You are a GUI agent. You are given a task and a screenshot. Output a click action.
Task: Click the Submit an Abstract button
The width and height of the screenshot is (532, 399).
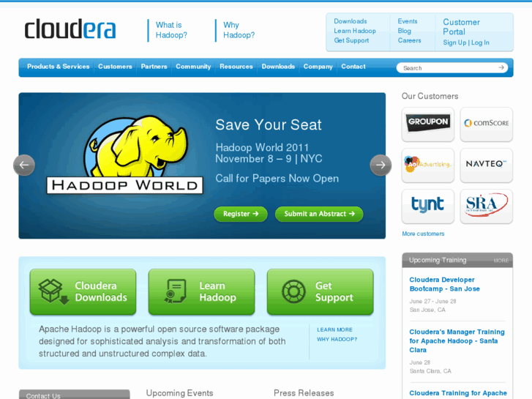click(x=319, y=214)
